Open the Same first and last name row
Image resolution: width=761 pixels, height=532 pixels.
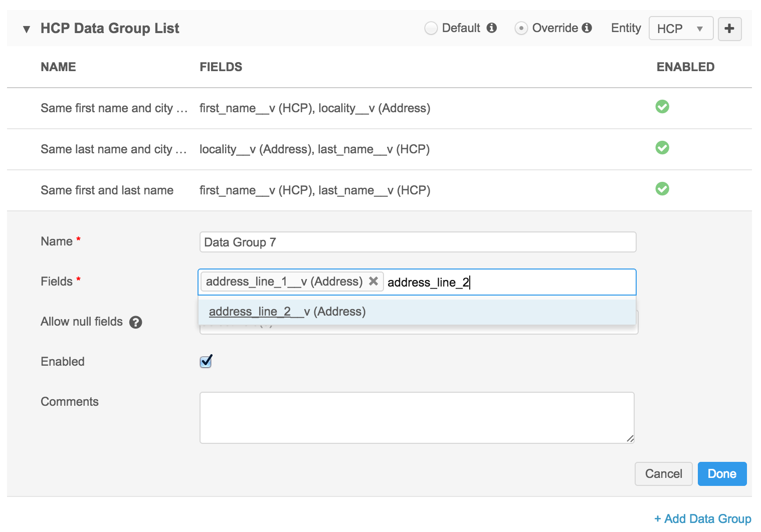pyautogui.click(x=107, y=190)
